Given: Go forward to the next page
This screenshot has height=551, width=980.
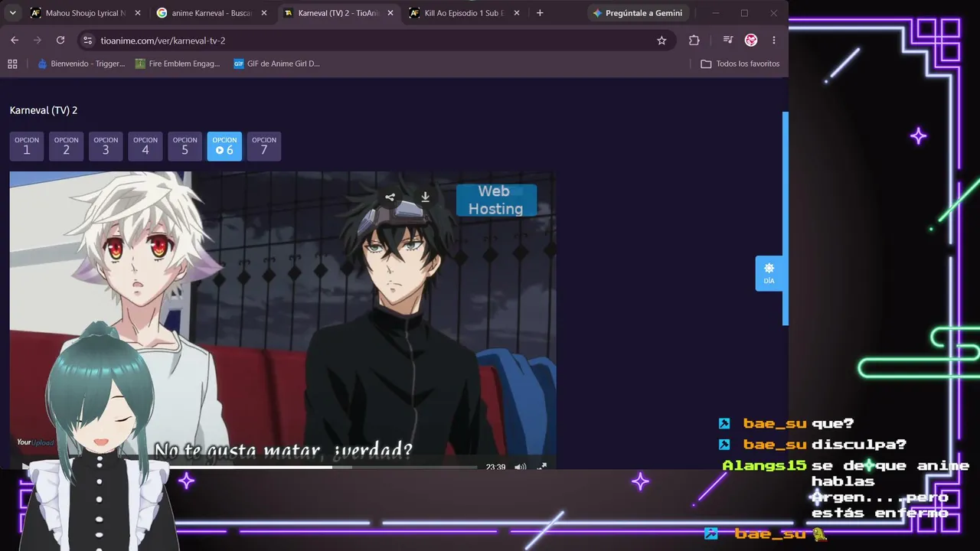Looking at the screenshot, I should (38, 41).
